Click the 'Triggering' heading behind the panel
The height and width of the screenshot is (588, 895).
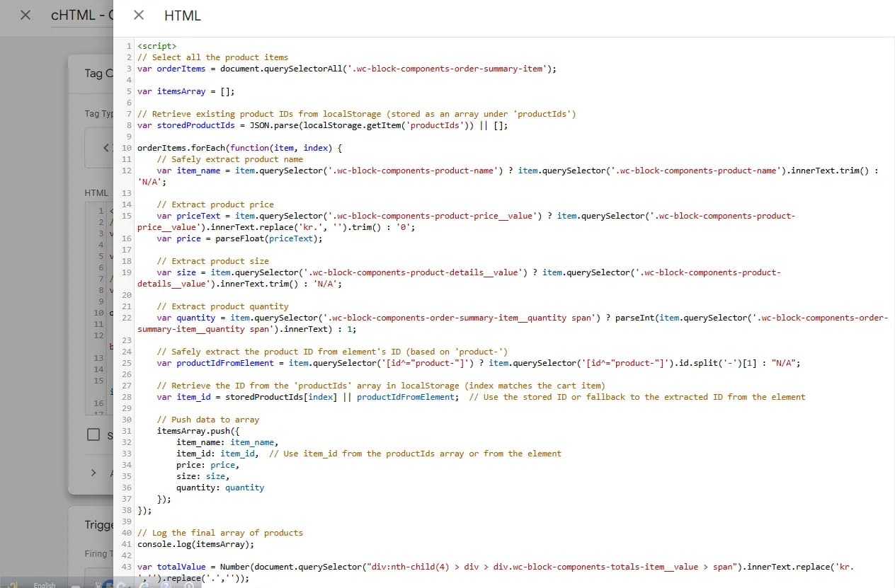(x=98, y=524)
